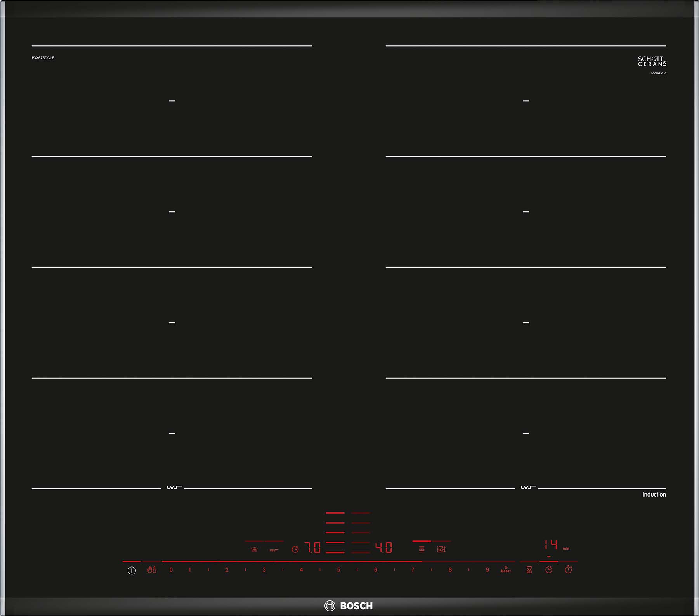The width and height of the screenshot is (699, 616).
Task: Set power level 3 on the slider
Action: point(264,570)
